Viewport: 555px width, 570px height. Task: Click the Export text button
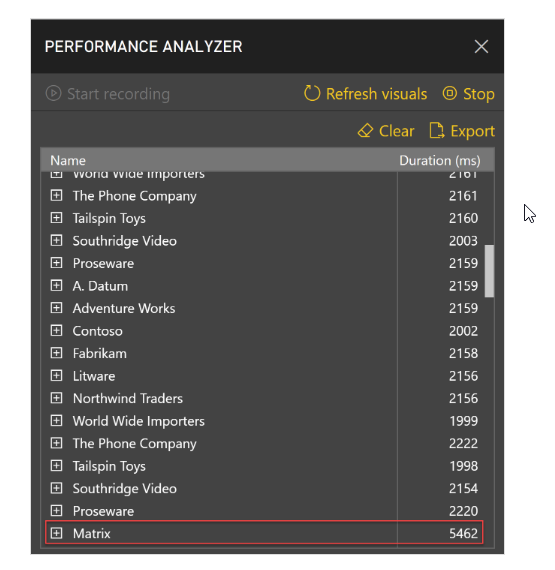pyautogui.click(x=472, y=131)
